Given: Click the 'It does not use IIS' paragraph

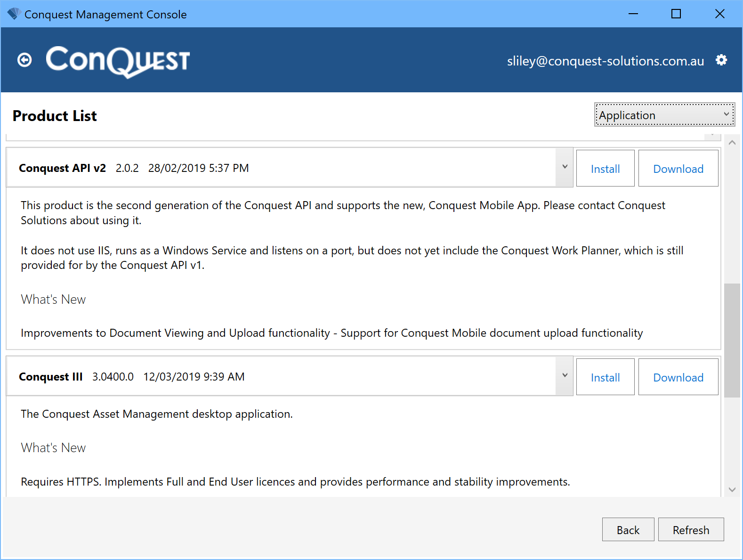Looking at the screenshot, I should click(352, 258).
